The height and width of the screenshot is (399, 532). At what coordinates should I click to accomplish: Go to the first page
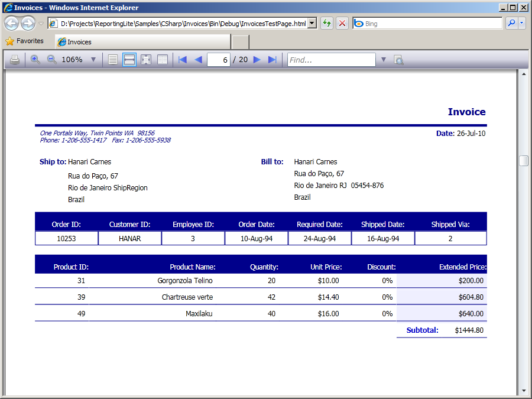coord(183,60)
